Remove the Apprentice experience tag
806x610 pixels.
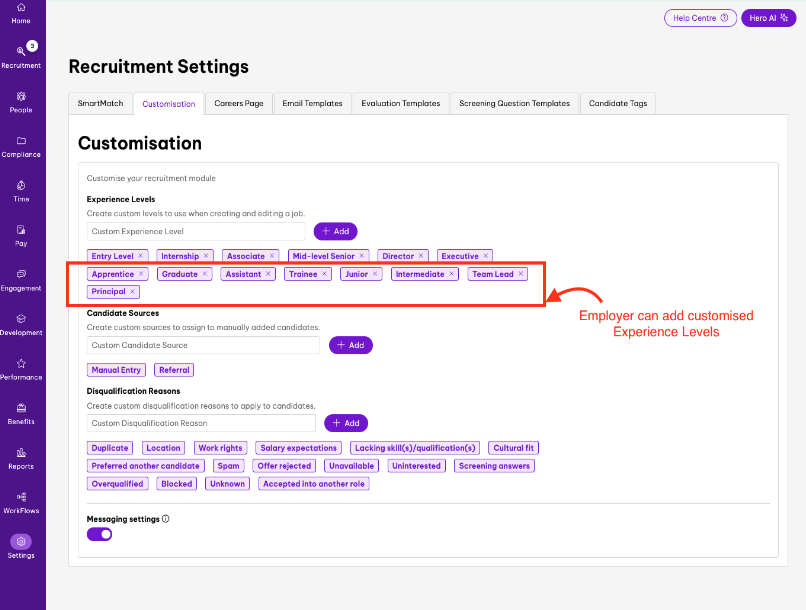(141, 274)
